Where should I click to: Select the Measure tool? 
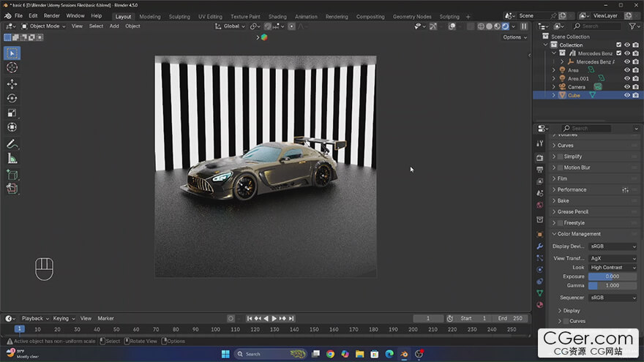point(12,159)
